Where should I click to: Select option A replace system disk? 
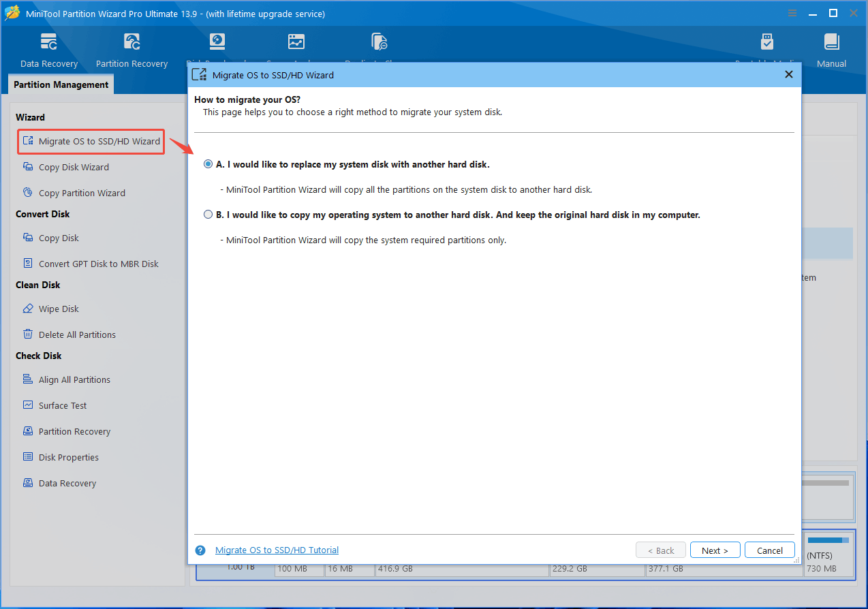click(208, 164)
